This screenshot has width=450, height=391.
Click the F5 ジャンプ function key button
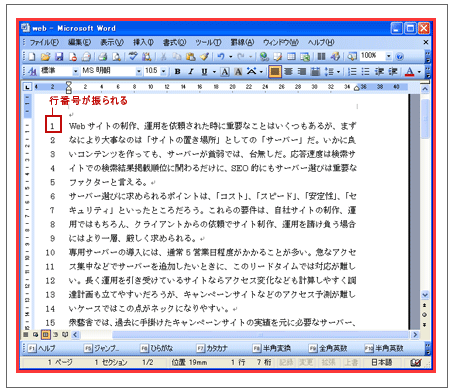101,348
